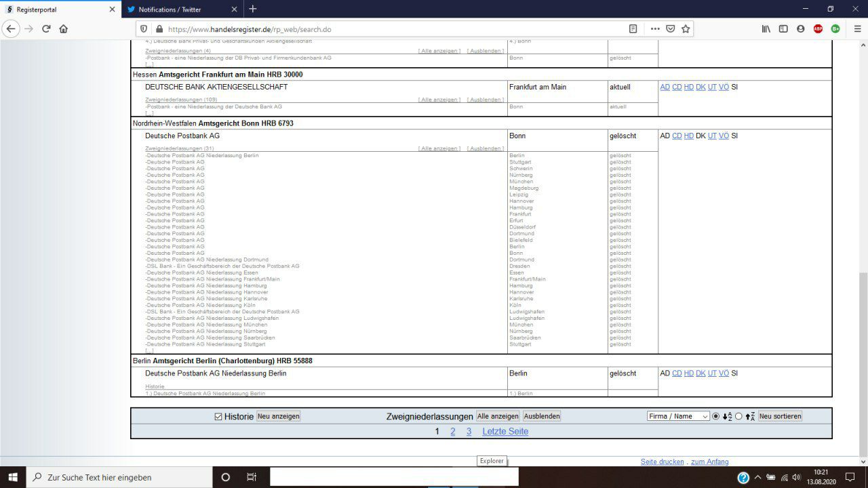Image resolution: width=868 pixels, height=488 pixels.
Task: Hide the 109 branches of Deutsche Bank Aktiengesellschaft
Action: point(486,100)
